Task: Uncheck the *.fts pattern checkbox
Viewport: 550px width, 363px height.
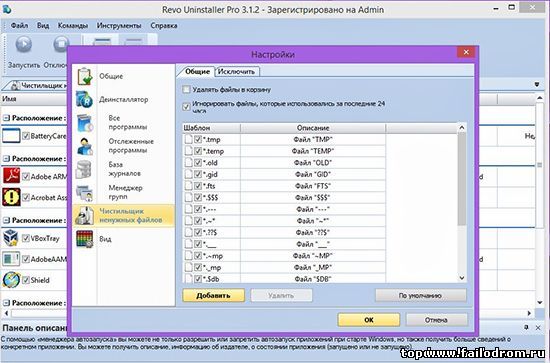Action: pyautogui.click(x=198, y=186)
